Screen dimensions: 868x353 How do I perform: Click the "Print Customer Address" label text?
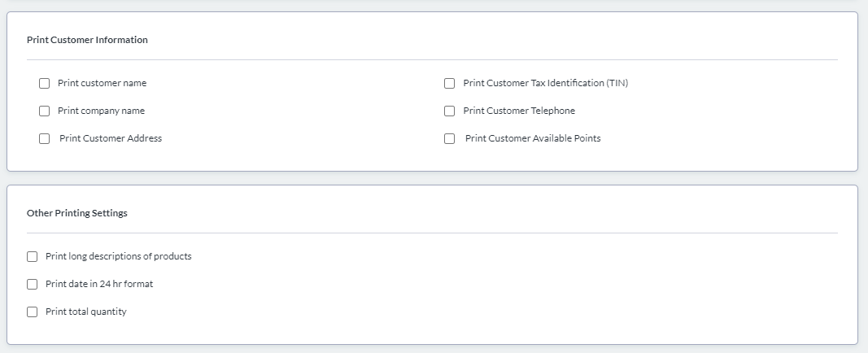[111, 138]
